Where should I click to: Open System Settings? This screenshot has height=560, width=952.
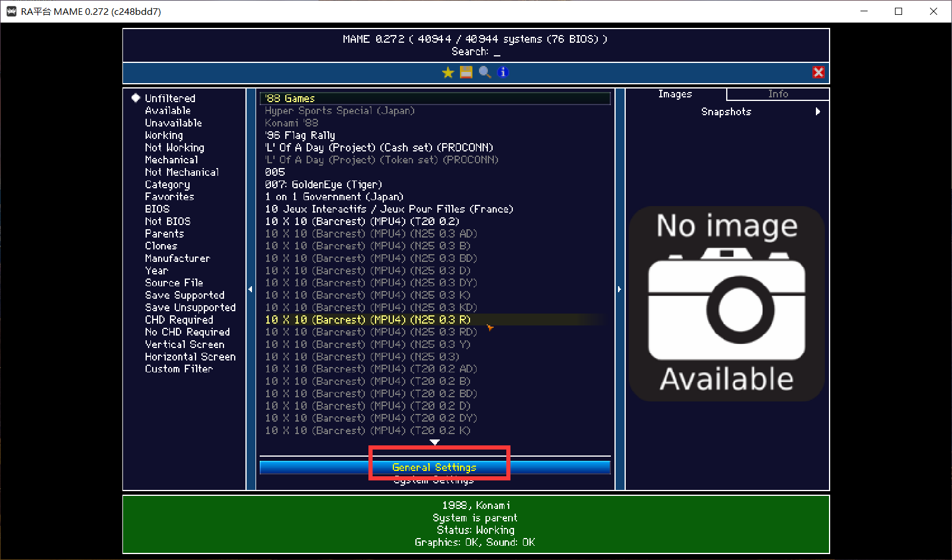tap(434, 480)
